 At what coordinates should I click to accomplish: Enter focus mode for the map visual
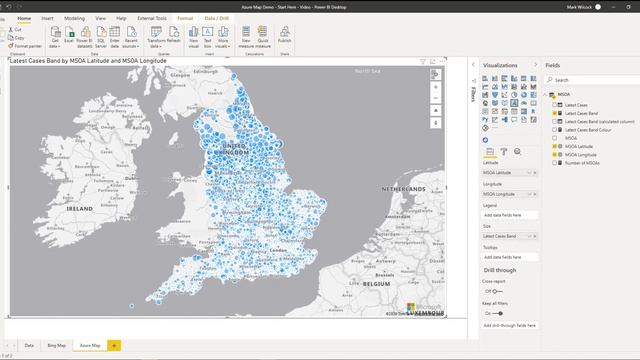click(433, 61)
